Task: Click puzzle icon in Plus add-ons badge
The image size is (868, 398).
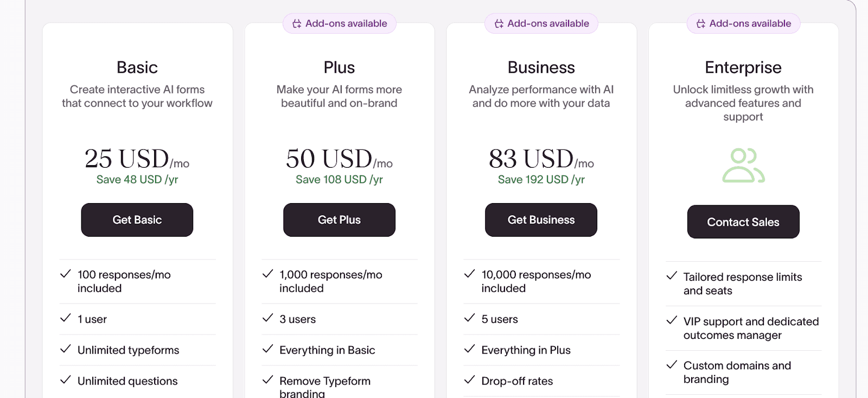Action: click(297, 24)
